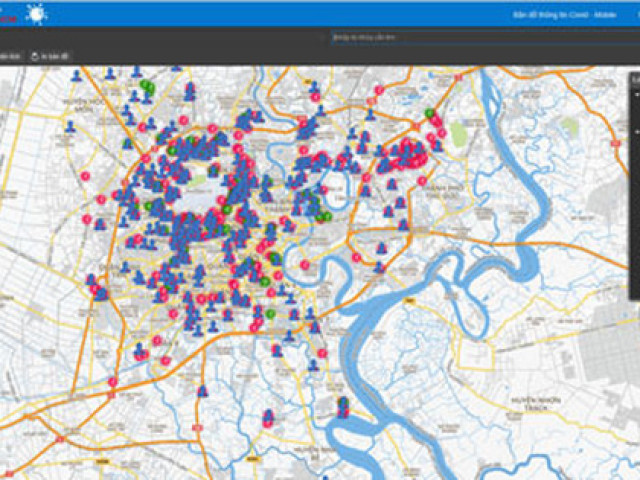Select the pink marker at bottom center of map

coord(268,417)
